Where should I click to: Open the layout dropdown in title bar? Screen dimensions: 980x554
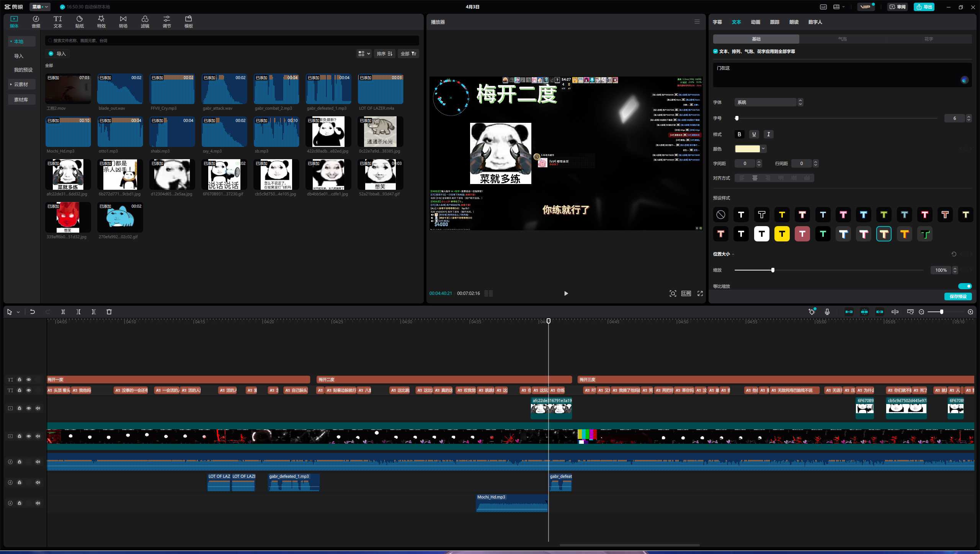coord(839,7)
